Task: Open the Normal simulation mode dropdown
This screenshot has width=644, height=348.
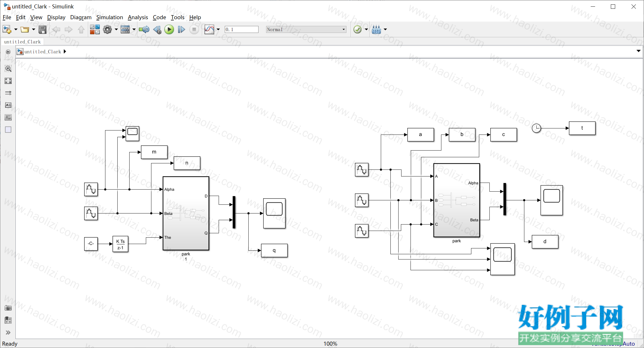Action: (x=306, y=29)
